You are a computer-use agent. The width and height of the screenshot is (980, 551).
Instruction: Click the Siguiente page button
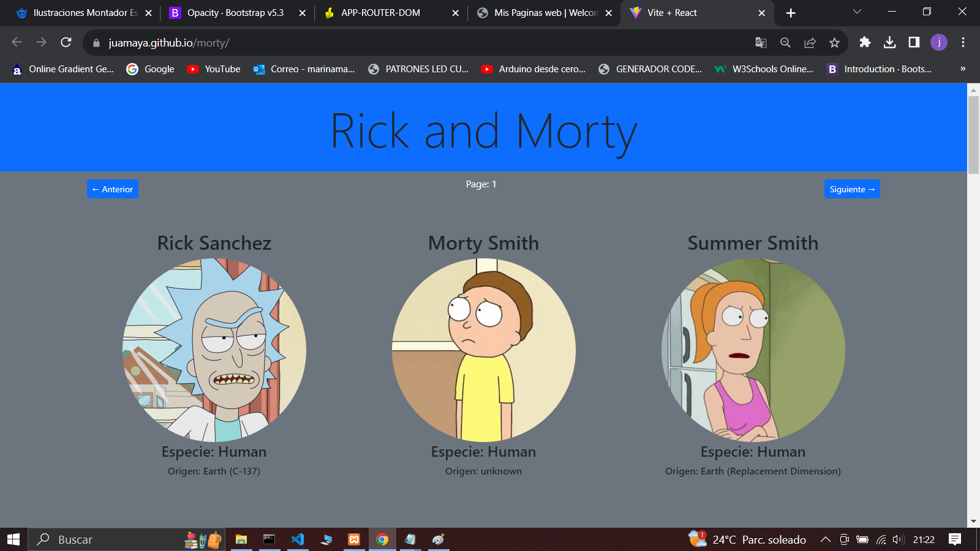(x=852, y=189)
